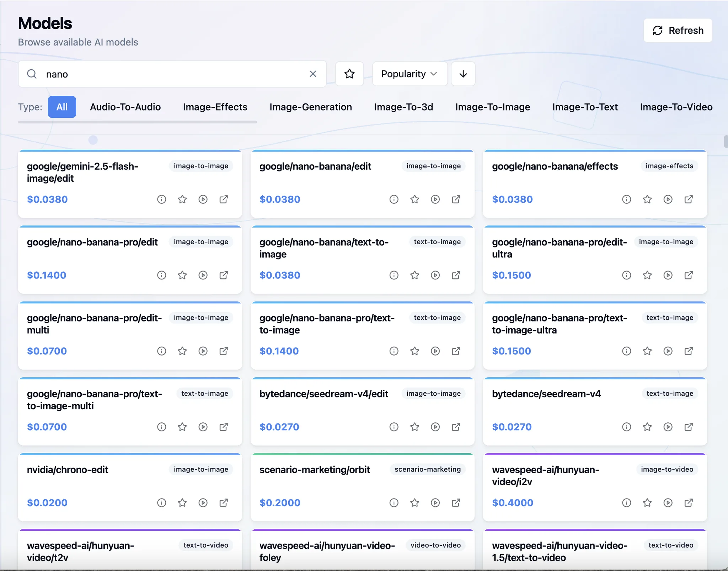
Task: Open bytedance/seedream-v4 in external link
Action: [x=689, y=427]
